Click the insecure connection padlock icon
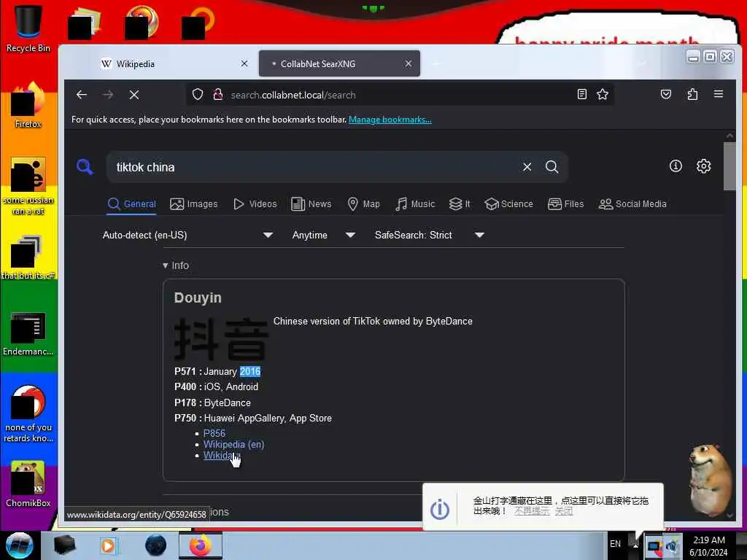The width and height of the screenshot is (747, 560). pyautogui.click(x=217, y=94)
